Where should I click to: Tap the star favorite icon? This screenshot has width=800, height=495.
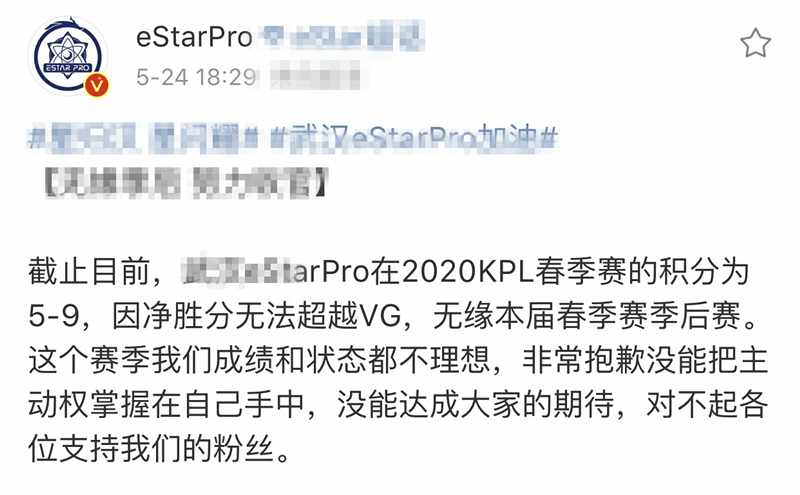(x=755, y=43)
